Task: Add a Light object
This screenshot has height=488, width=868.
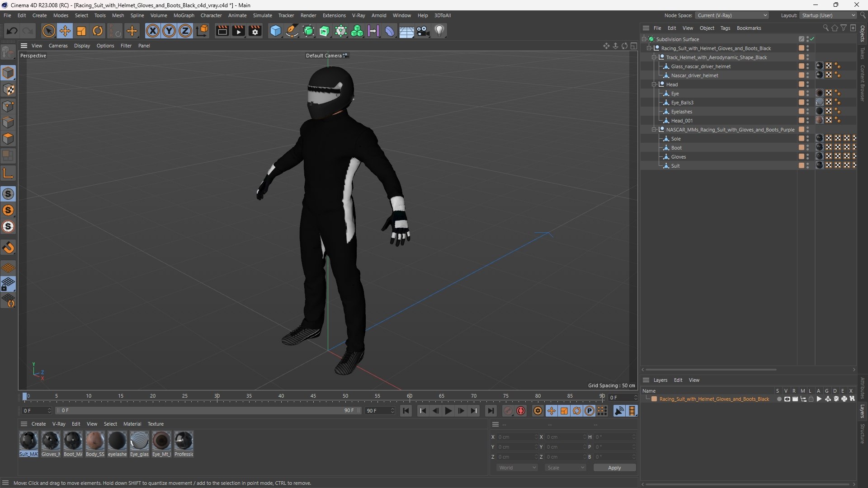Action: (x=439, y=31)
